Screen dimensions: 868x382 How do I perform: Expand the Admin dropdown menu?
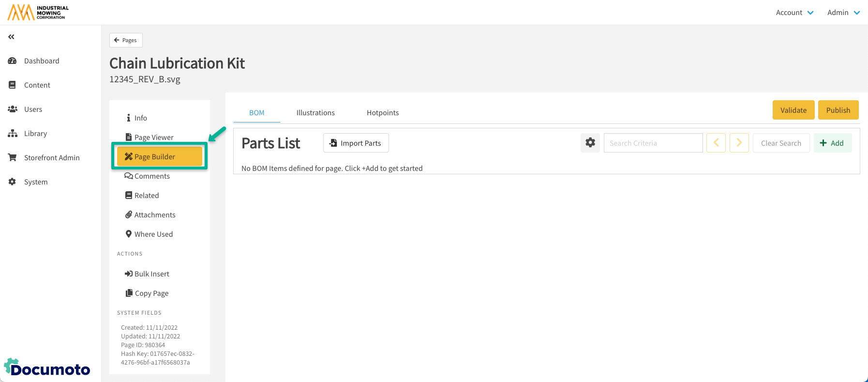tap(843, 13)
